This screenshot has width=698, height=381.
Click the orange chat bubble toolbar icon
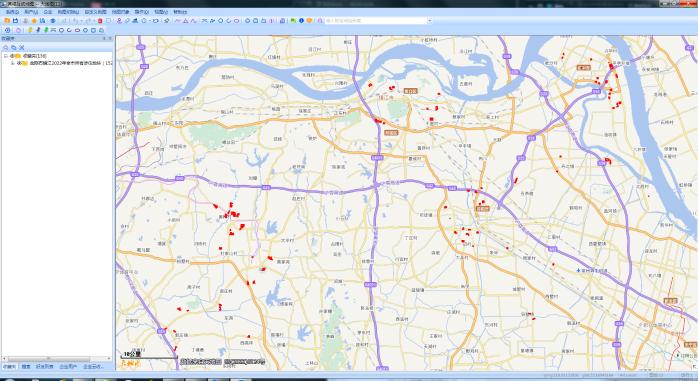(309, 20)
